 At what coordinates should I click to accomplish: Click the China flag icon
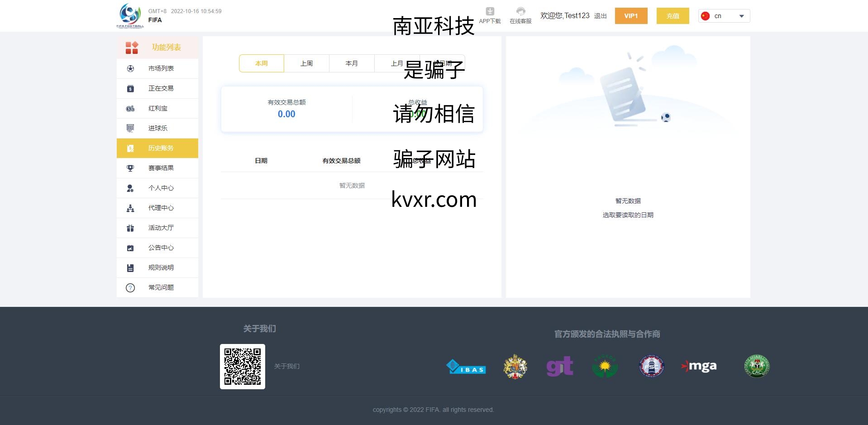click(x=705, y=16)
